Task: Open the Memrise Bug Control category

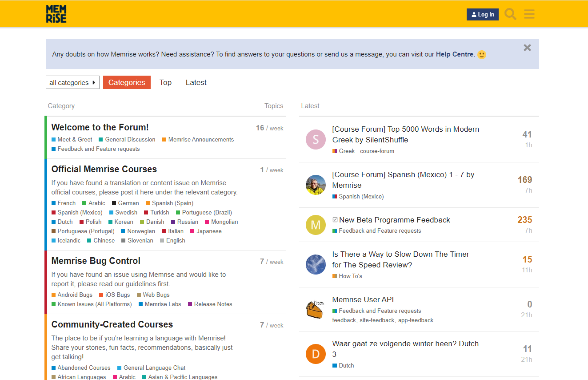Action: [x=95, y=261]
